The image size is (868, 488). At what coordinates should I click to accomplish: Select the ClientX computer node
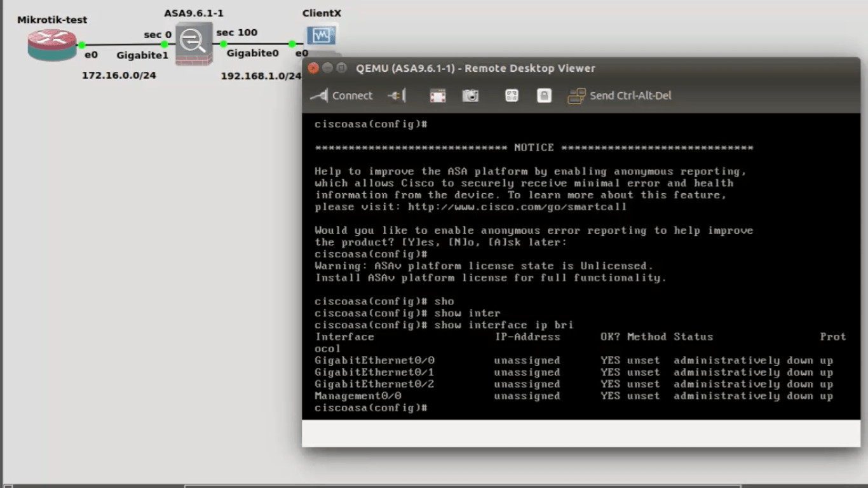[322, 36]
